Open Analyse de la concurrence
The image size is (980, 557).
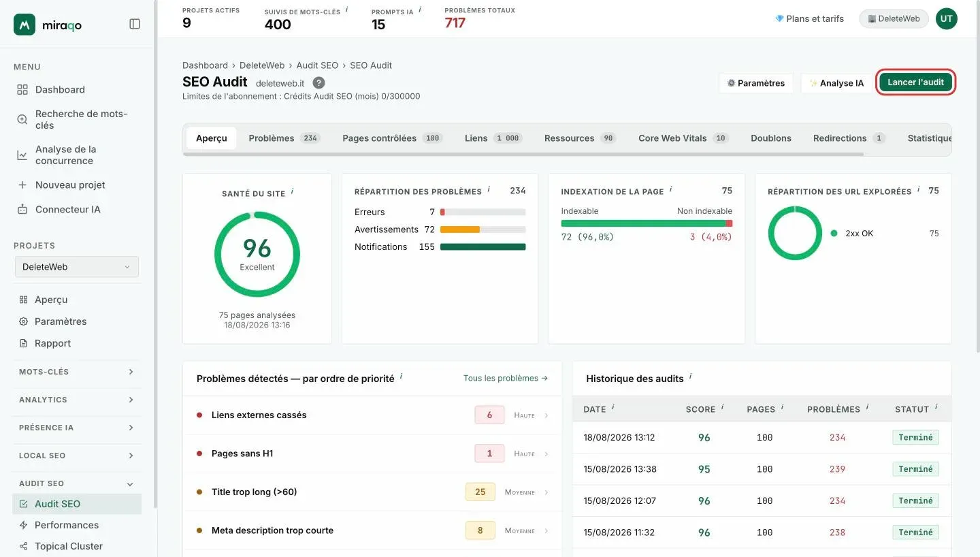(76, 155)
